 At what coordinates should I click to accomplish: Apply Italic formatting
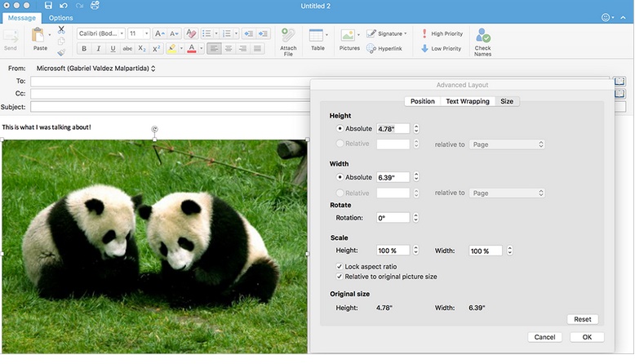(x=99, y=49)
